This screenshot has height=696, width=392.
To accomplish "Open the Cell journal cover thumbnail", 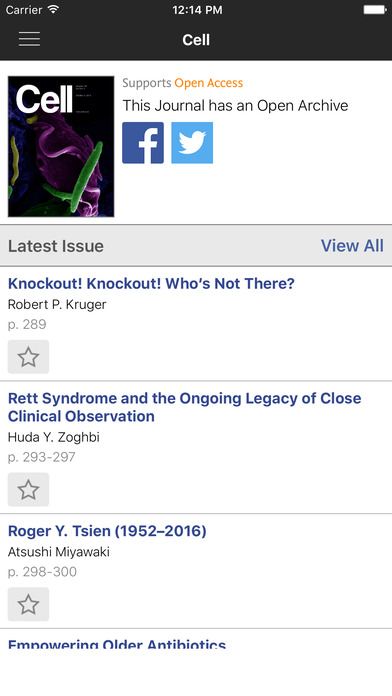I will point(61,146).
